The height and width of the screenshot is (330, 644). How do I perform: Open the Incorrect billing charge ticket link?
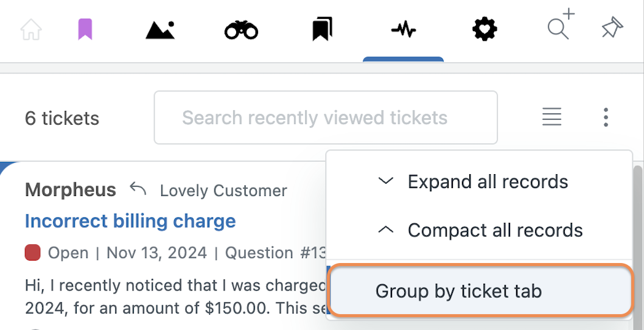tap(130, 221)
